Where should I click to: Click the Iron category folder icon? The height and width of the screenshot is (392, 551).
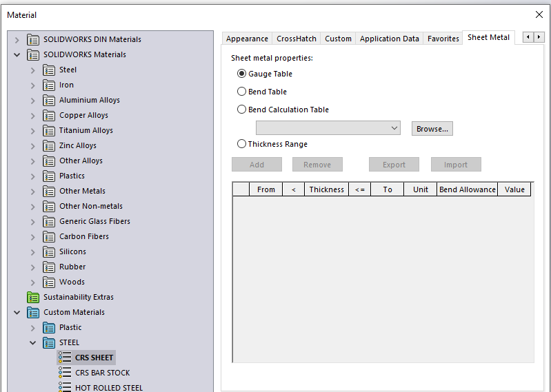[x=49, y=85]
